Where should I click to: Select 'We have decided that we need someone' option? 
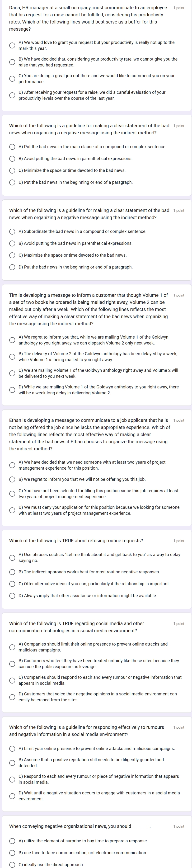[12, 465]
